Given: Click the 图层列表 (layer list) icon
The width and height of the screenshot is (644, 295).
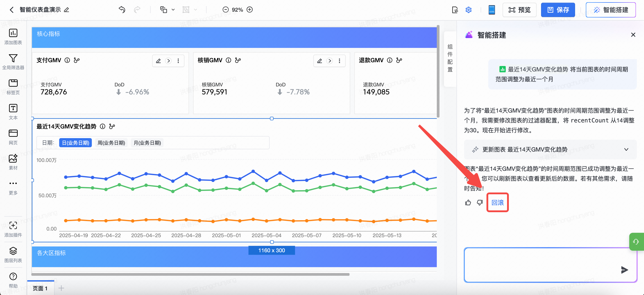Looking at the screenshot, I should pos(13,251).
